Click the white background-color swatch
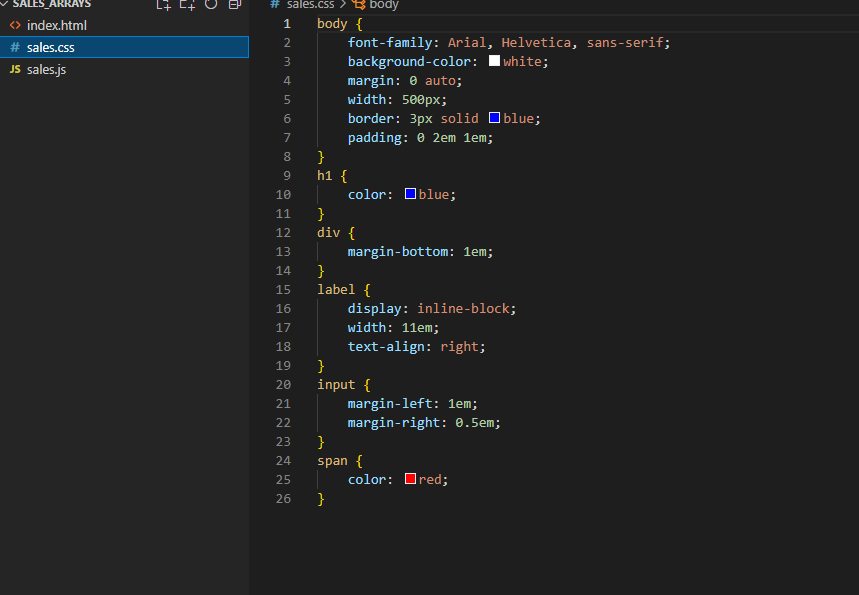Image resolution: width=859 pixels, height=595 pixels. [494, 61]
